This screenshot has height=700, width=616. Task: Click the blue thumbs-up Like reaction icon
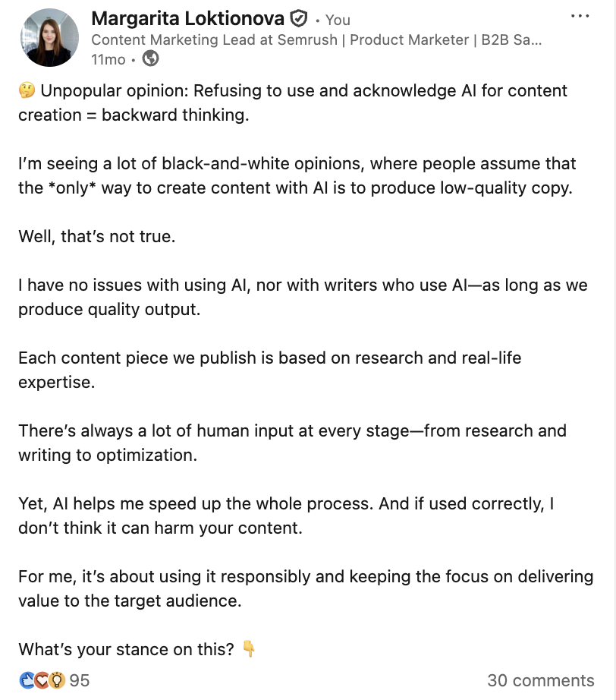27,680
